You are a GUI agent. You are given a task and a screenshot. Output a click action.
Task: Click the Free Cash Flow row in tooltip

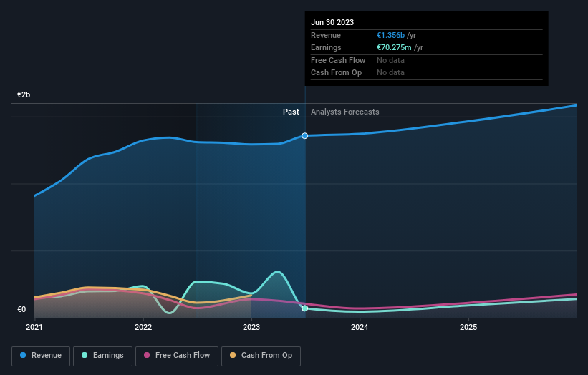click(427, 60)
